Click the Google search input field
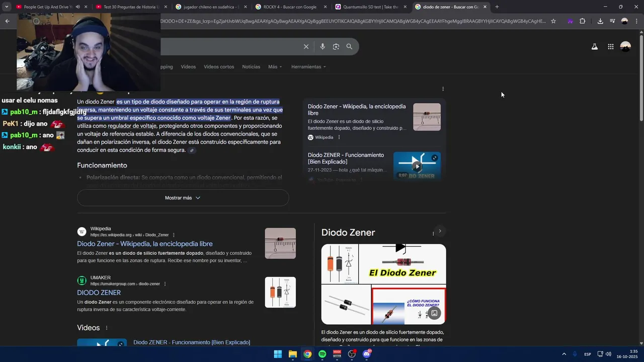 [x=229, y=47]
